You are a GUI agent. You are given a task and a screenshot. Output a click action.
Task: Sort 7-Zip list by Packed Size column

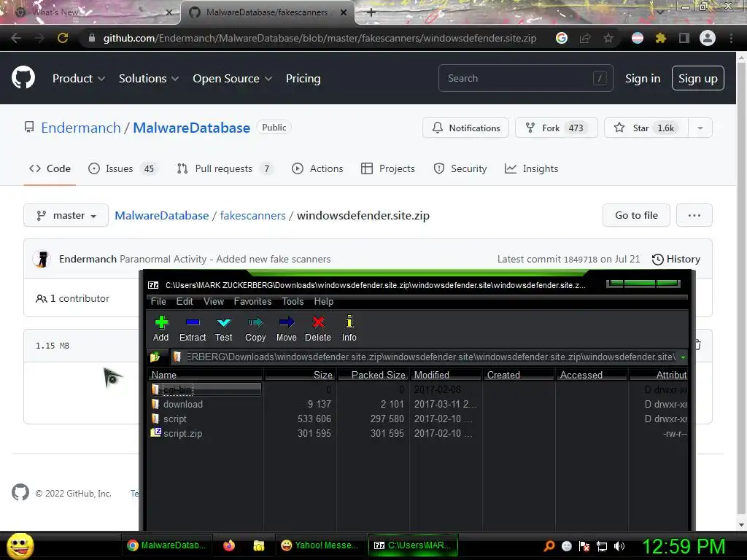point(373,376)
